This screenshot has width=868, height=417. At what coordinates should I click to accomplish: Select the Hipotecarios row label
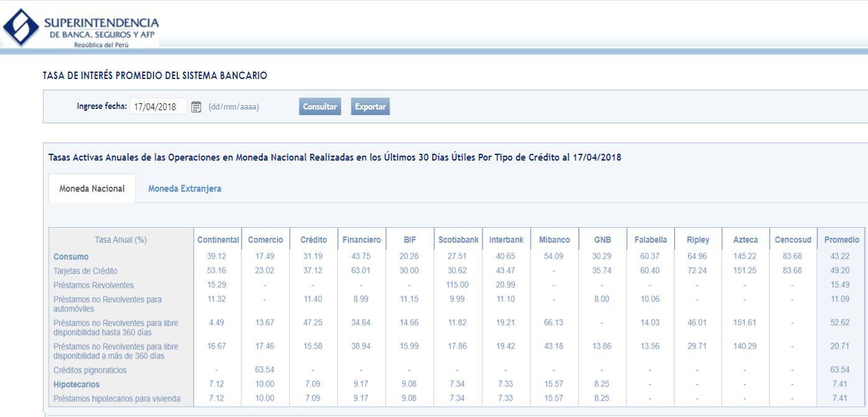[x=77, y=385]
